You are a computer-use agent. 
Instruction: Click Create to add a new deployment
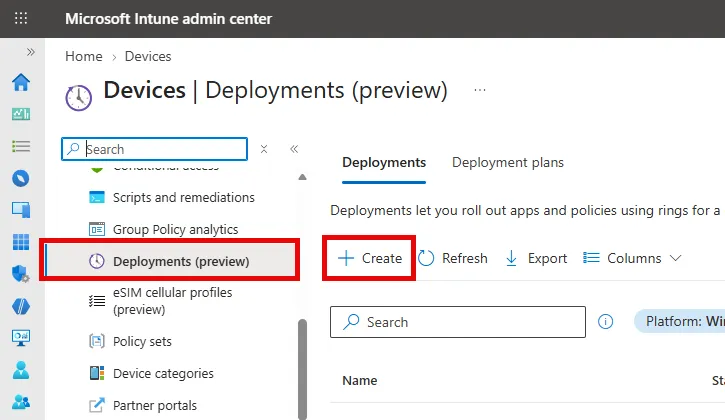[x=369, y=258]
